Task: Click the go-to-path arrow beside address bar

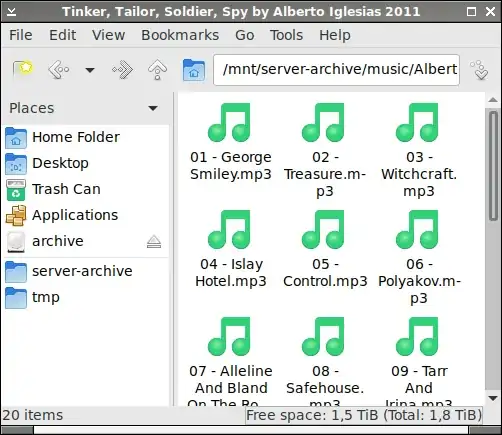Action: point(479,70)
